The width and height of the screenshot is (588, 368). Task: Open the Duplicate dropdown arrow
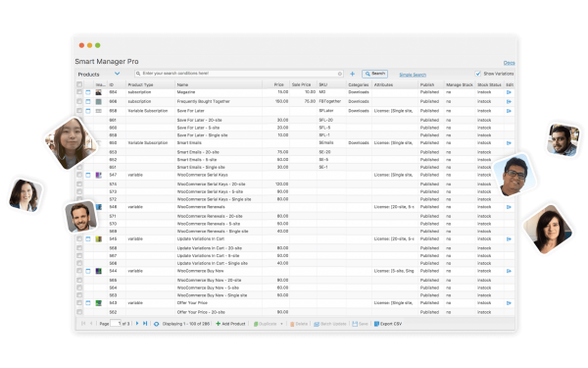pyautogui.click(x=281, y=324)
